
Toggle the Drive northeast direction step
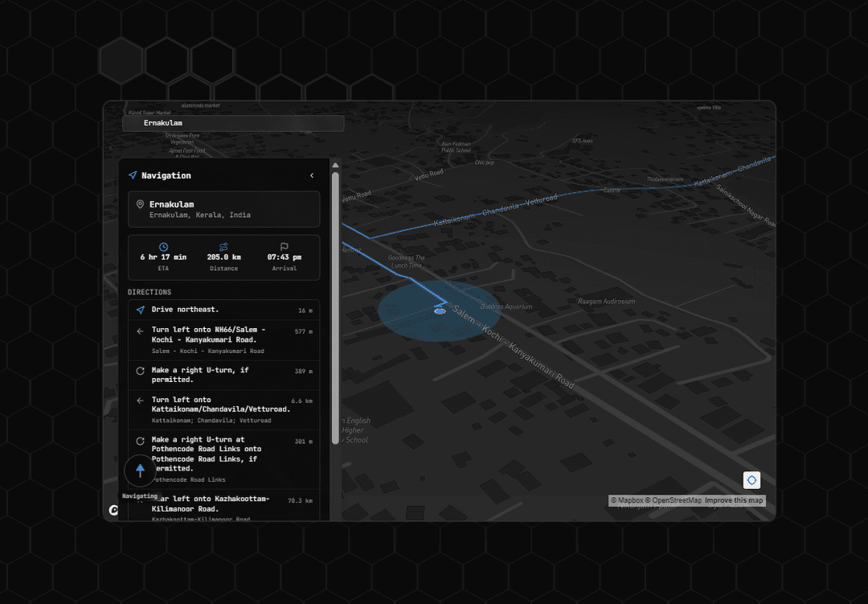(x=223, y=309)
